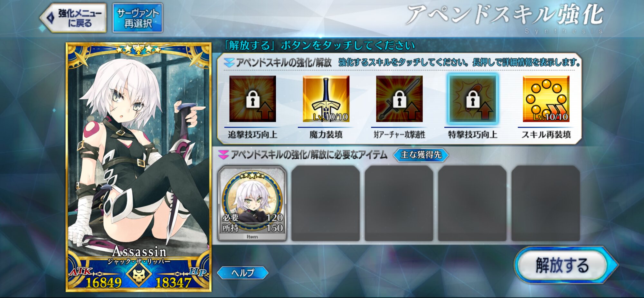The width and height of the screenshot is (644, 298).
Task: Click the back arrow on 強化メニューに戻る
Action: pos(50,18)
